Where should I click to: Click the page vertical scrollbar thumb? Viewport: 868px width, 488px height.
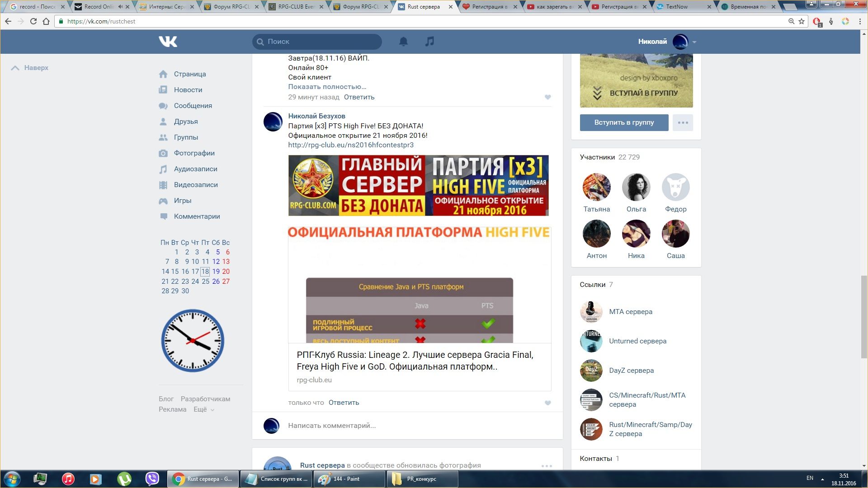point(864,316)
